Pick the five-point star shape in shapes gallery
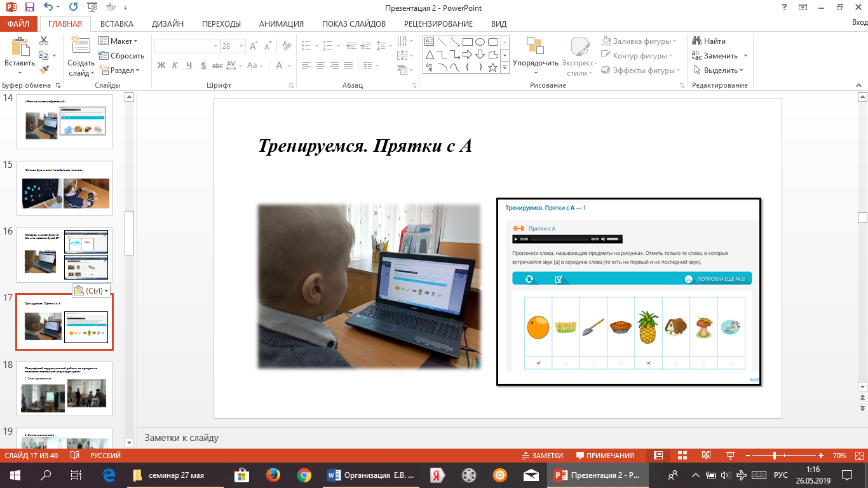The width and height of the screenshot is (868, 488). click(492, 67)
